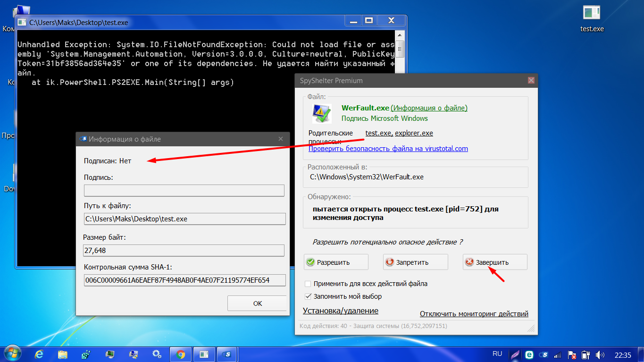Switch to Google Chrome on the taskbar

click(x=180, y=354)
